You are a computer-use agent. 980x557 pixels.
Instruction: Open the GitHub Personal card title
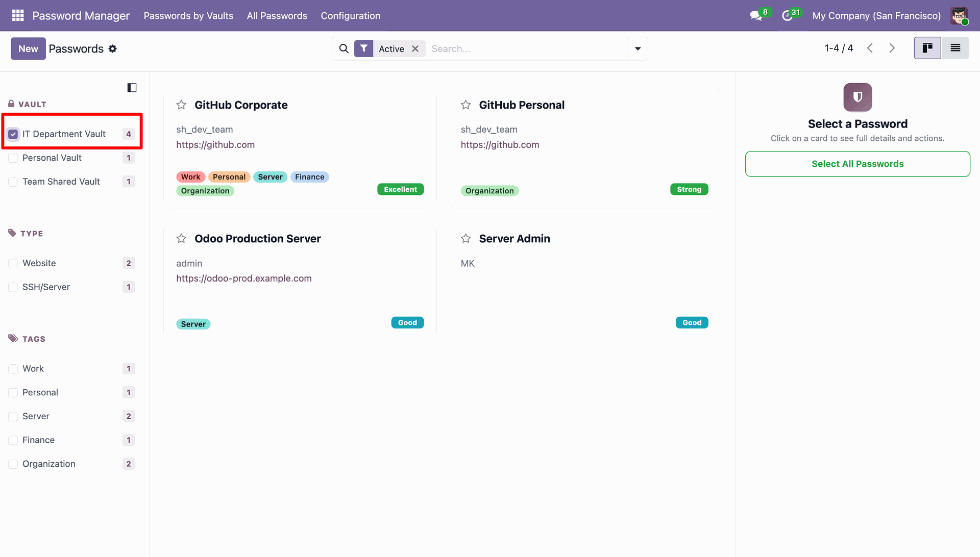(522, 105)
